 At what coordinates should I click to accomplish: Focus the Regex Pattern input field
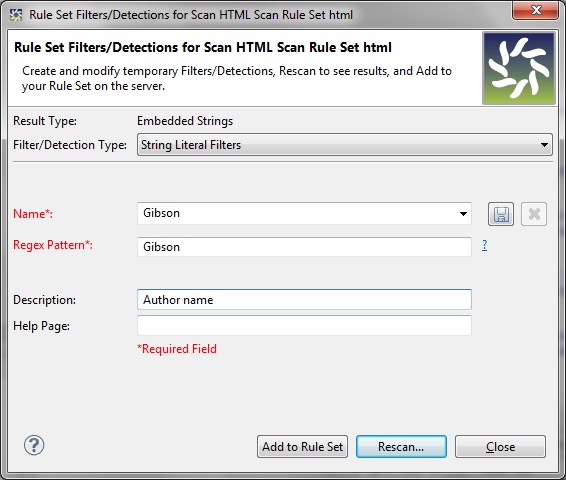(x=304, y=247)
